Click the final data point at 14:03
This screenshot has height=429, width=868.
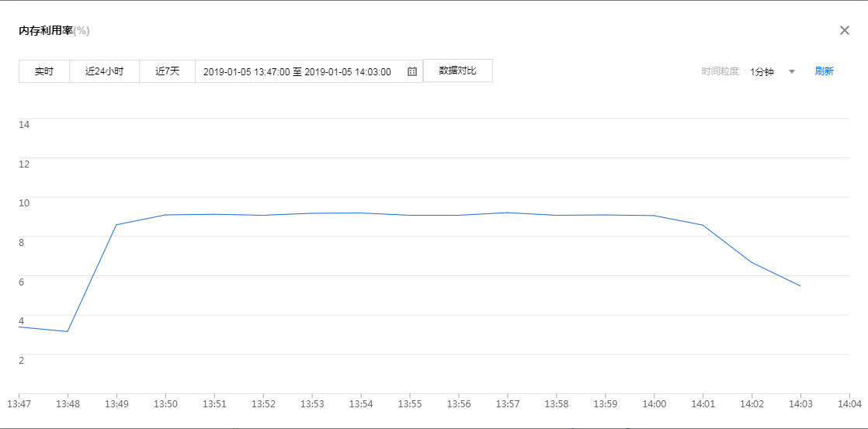point(800,286)
